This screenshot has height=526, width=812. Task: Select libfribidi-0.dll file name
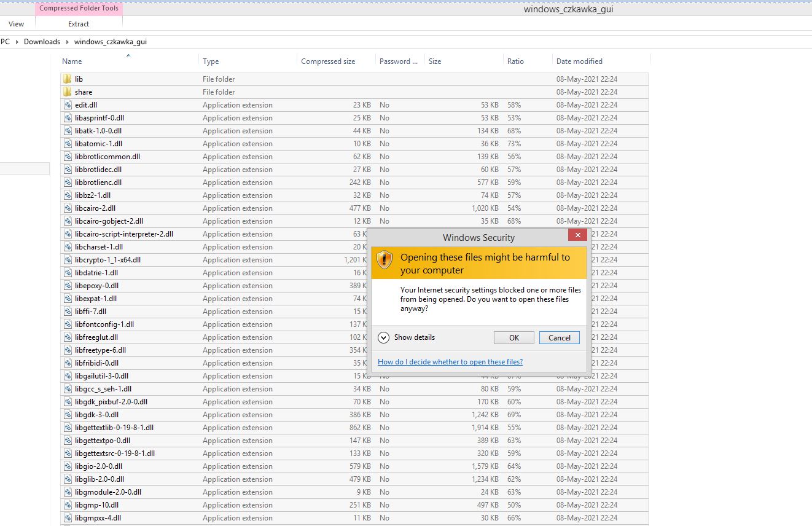[x=96, y=363]
